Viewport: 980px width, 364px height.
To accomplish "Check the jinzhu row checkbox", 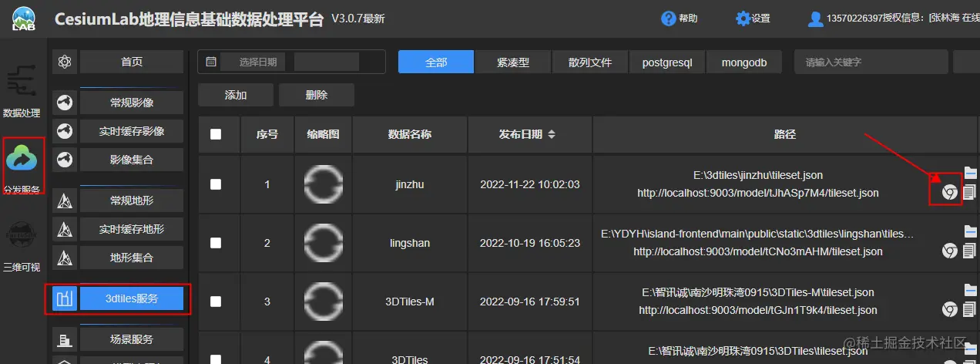I will tap(216, 184).
